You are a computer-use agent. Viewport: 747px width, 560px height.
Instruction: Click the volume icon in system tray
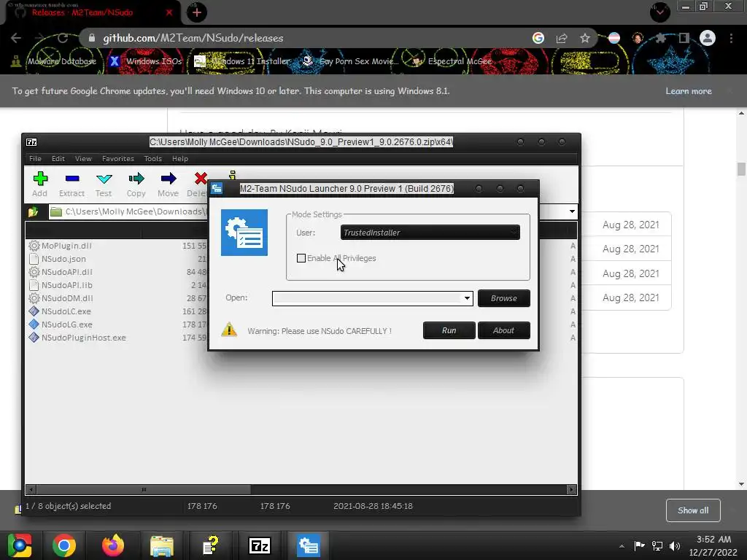click(x=675, y=545)
